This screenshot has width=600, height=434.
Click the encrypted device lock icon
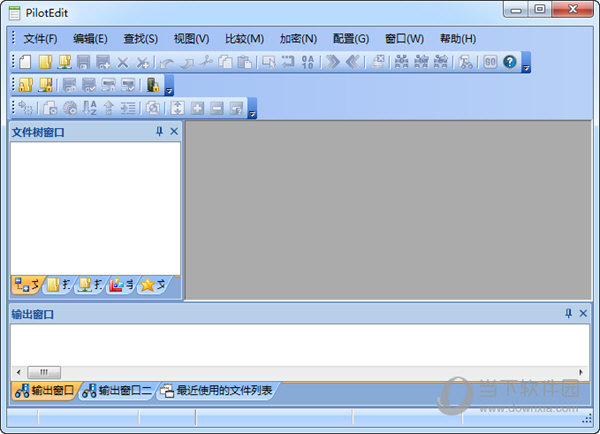click(x=153, y=85)
